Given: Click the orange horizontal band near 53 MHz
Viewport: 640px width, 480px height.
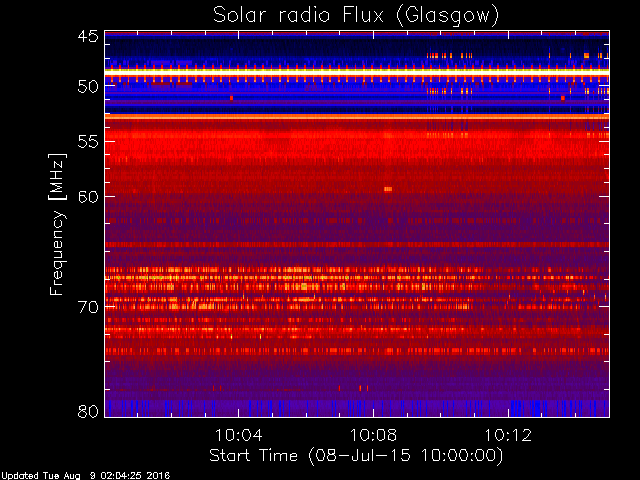Looking at the screenshot, I should point(357,117).
